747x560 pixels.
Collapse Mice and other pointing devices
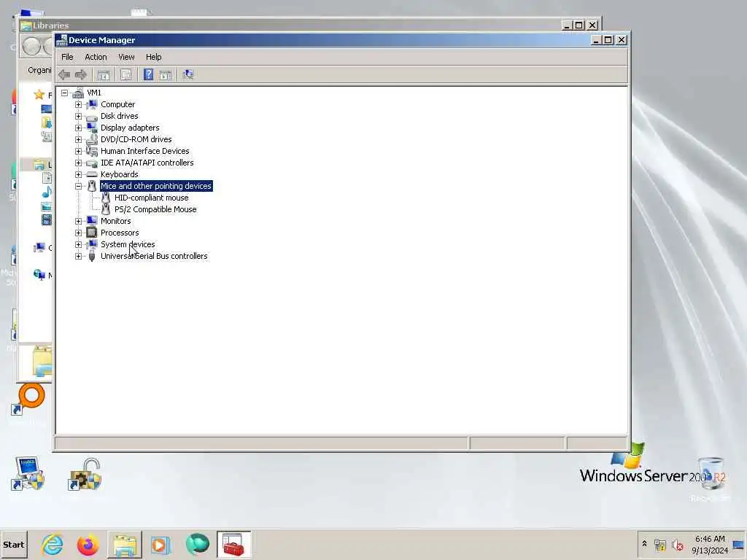78,186
